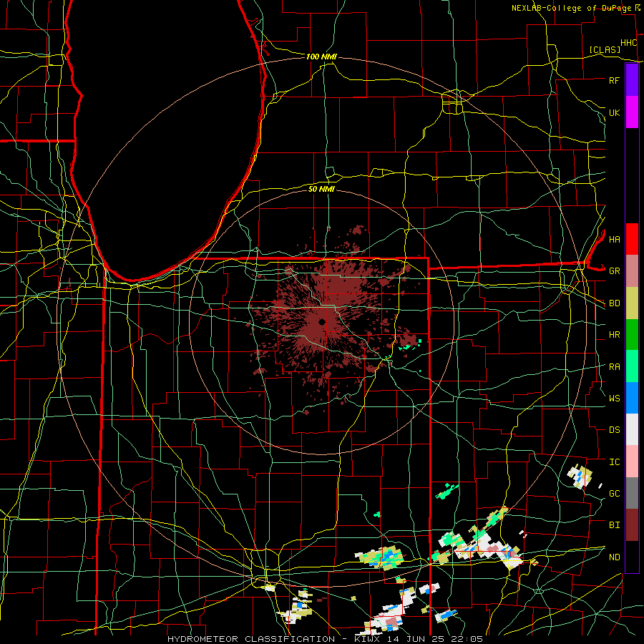
Task: Click the 'BI' legend label
Action: pyautogui.click(x=614, y=525)
